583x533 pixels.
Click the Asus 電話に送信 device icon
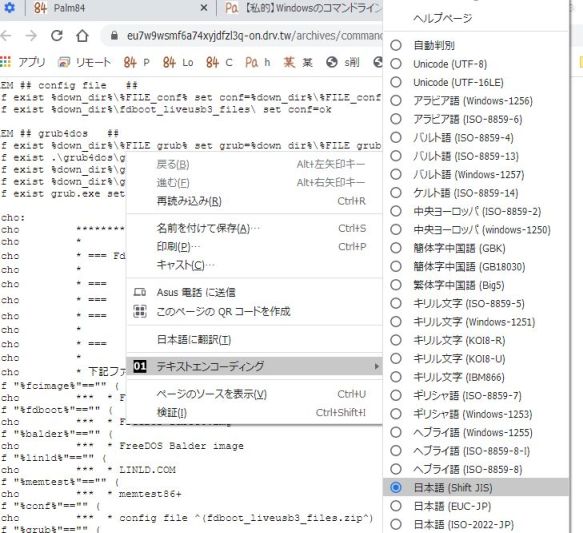(x=140, y=293)
